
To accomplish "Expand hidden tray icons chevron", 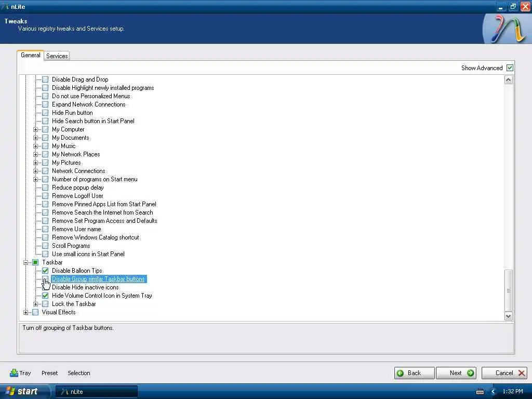I will [494, 392].
